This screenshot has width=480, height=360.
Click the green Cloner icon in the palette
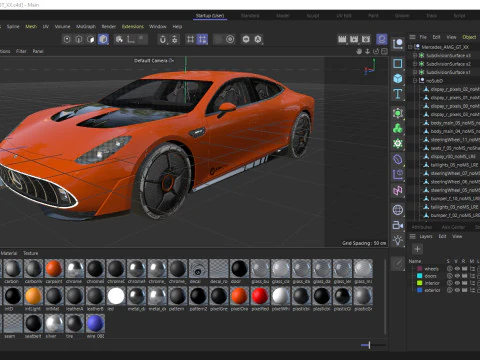pyautogui.click(x=398, y=128)
